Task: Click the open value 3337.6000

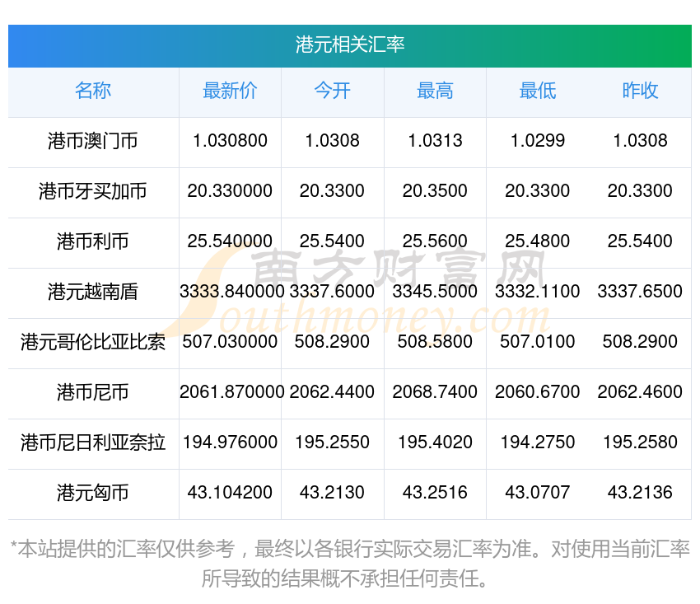Action: pyautogui.click(x=332, y=292)
